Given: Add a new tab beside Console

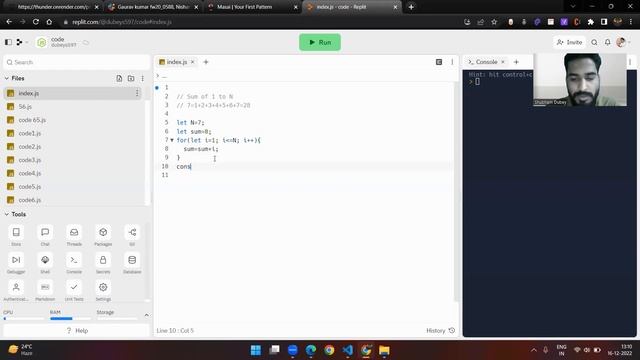Looking at the screenshot, I should point(516,62).
